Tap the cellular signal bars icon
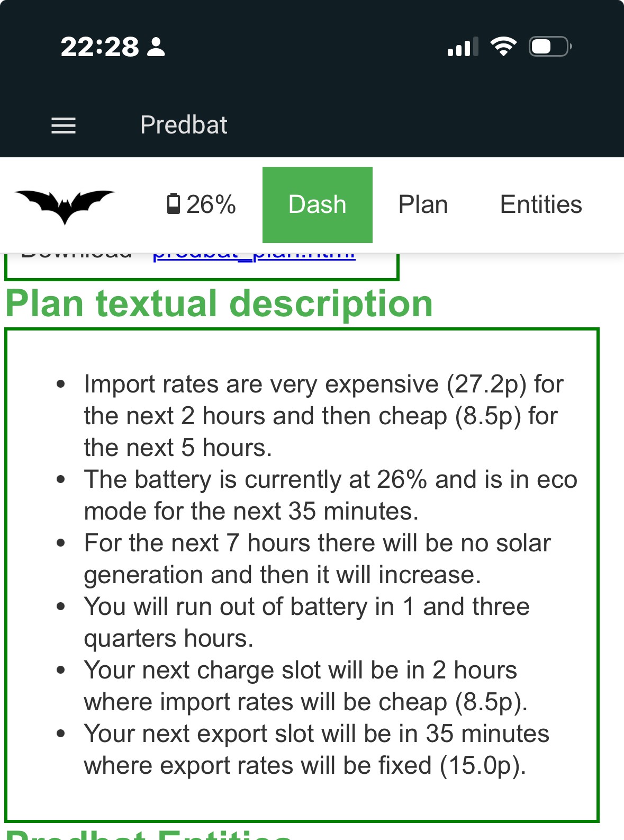 click(463, 47)
